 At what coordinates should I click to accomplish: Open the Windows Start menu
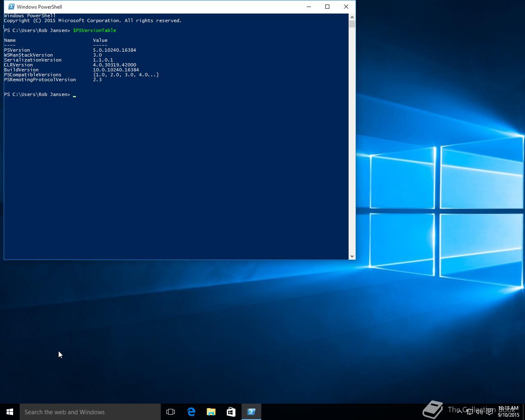pos(10,412)
